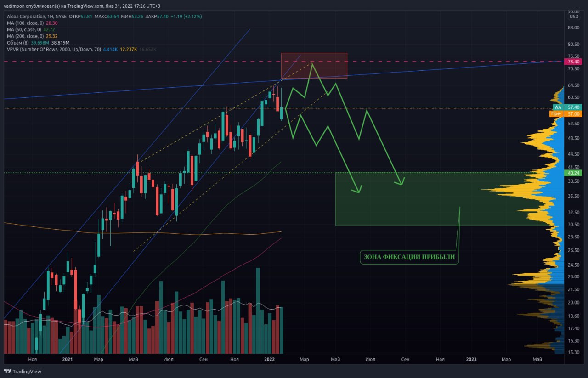
Task: Click the 80.50 price axis label
Action: (574, 45)
